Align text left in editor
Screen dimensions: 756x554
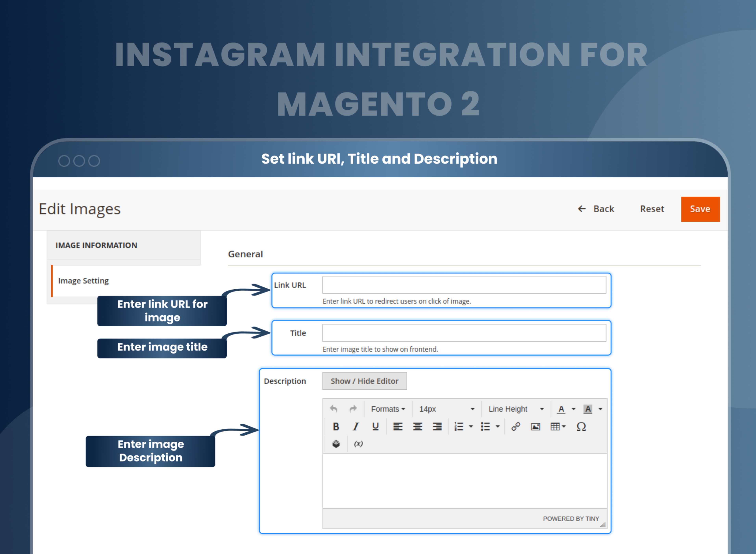(398, 427)
